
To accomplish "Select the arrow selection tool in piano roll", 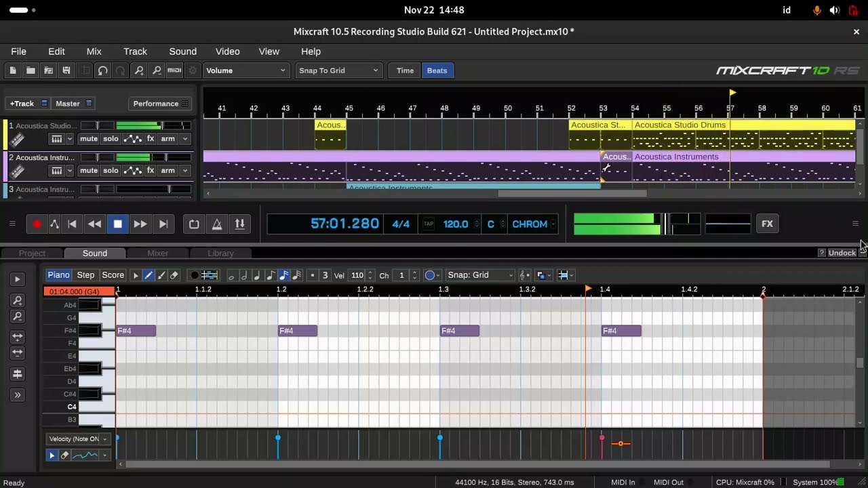I will click(x=136, y=275).
